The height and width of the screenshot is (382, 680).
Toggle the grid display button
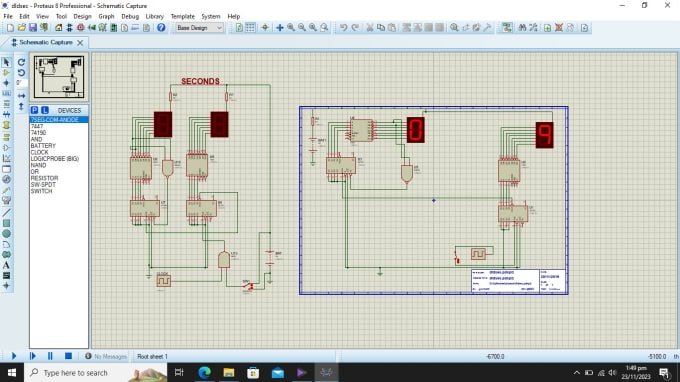(250, 28)
